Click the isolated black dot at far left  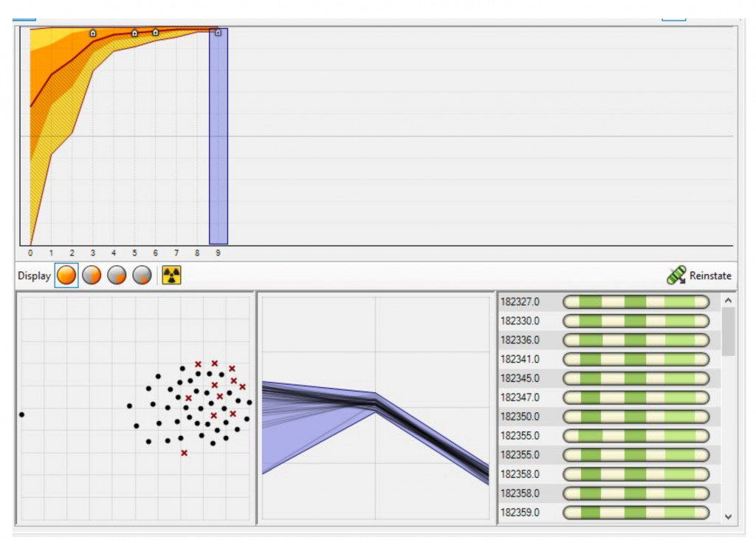(21, 414)
